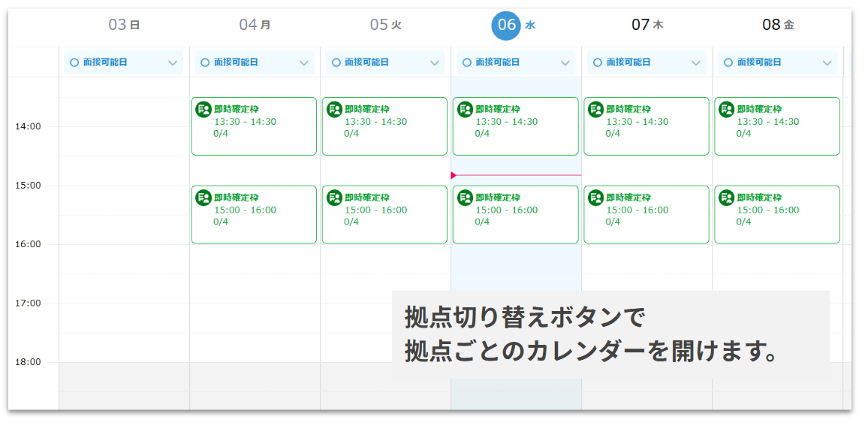Open Tuesday 05 即時確定枠 title at 15:00

tap(367, 198)
